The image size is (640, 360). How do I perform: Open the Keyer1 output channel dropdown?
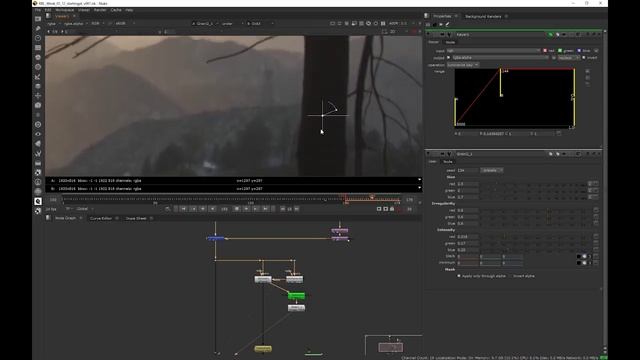501,58
